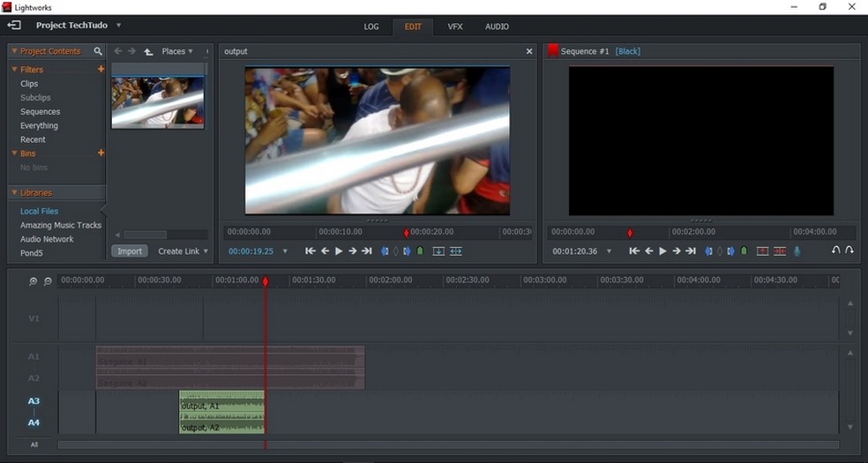Step back one frame in output viewer

pos(325,251)
